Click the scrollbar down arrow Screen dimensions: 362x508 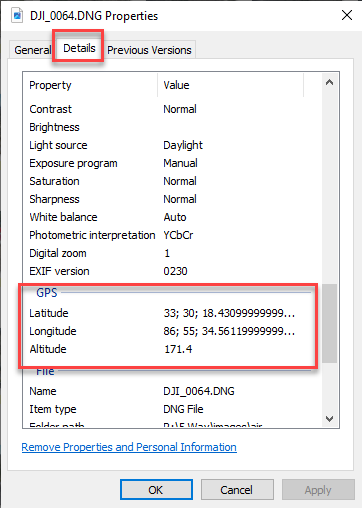(x=329, y=419)
